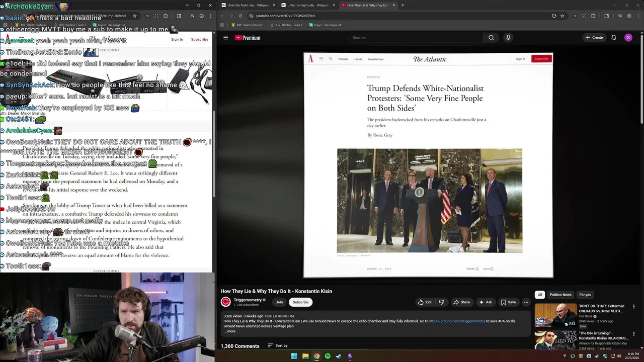
Task: Open extensions puzzle icon in YouTube window
Action: 593,16
